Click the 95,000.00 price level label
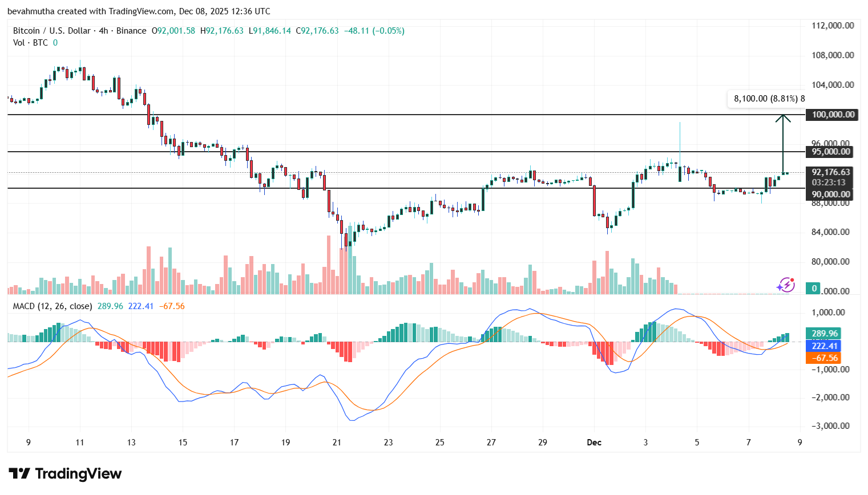This screenshot has height=495, width=868. tap(831, 152)
